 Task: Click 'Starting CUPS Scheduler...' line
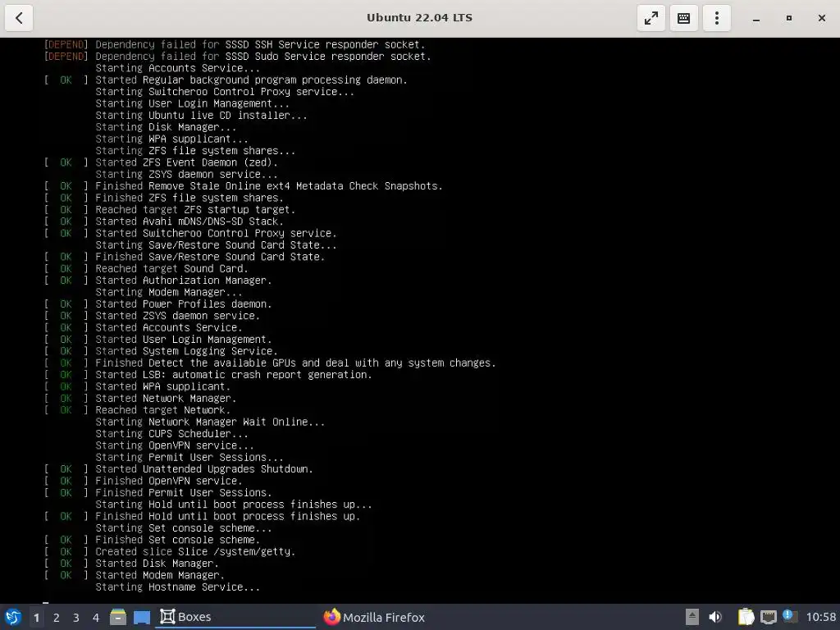coord(171,434)
